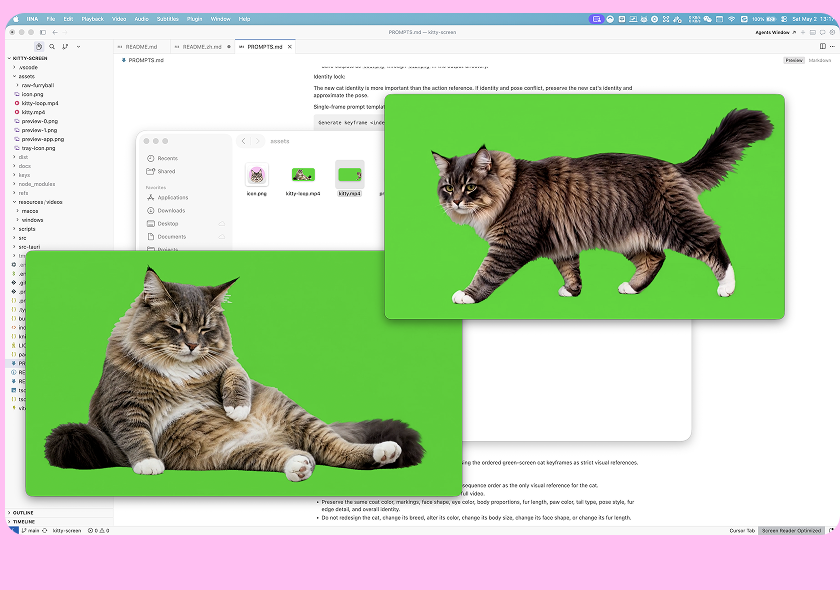This screenshot has width=840, height=590.
Task: Click the errors and warnings status counter
Action: 99,531
